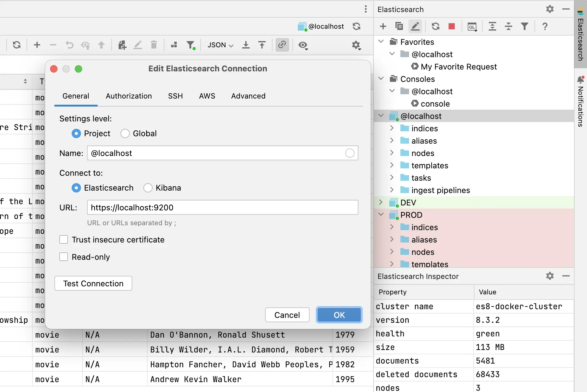Switch to the General tab
Viewport: 587px width, 392px height.
click(76, 96)
